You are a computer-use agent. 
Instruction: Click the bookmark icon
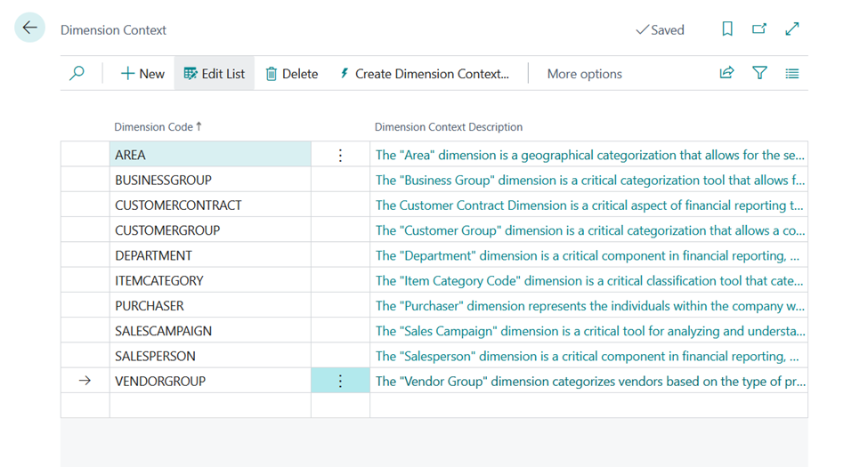(x=727, y=29)
